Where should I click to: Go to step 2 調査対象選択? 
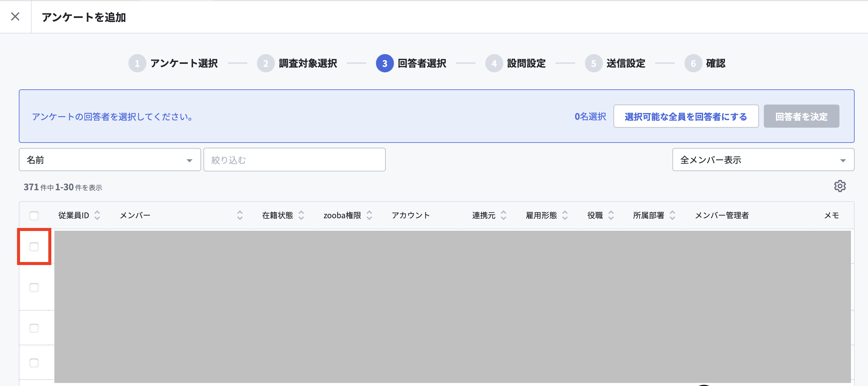(297, 63)
